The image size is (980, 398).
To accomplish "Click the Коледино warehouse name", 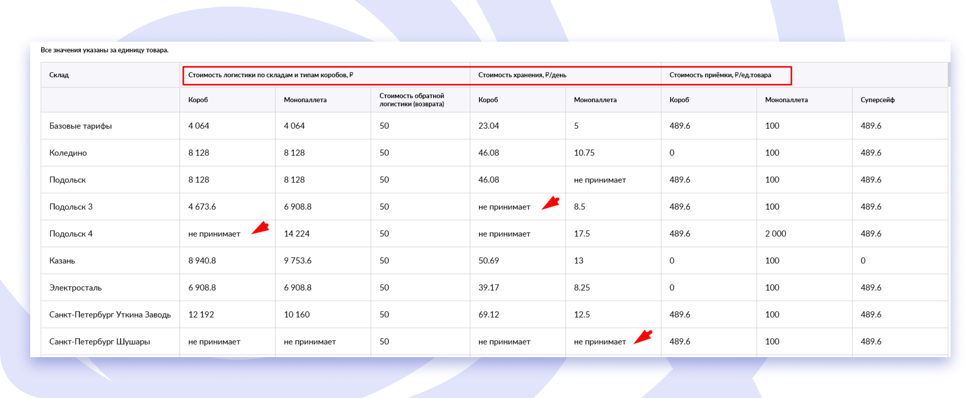I will coord(68,153).
